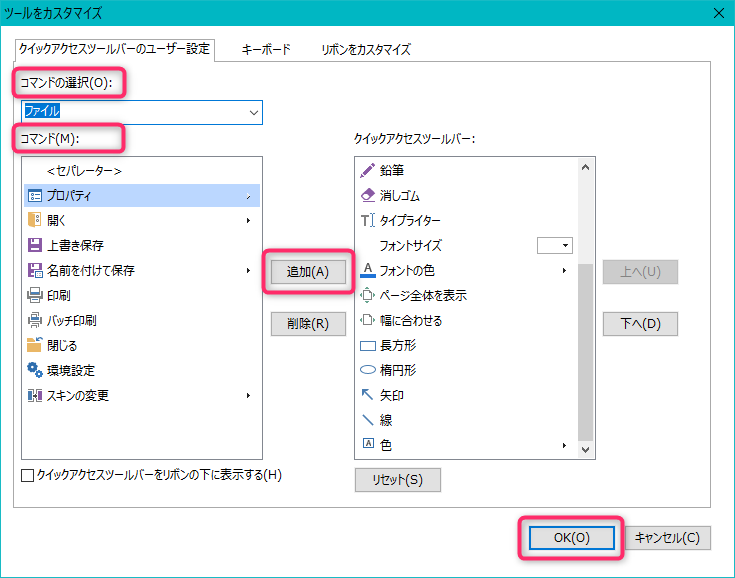Viewport: 735px width, 578px height.
Task: Expand the スキンの変更 submenu arrow
Action: [x=248, y=395]
